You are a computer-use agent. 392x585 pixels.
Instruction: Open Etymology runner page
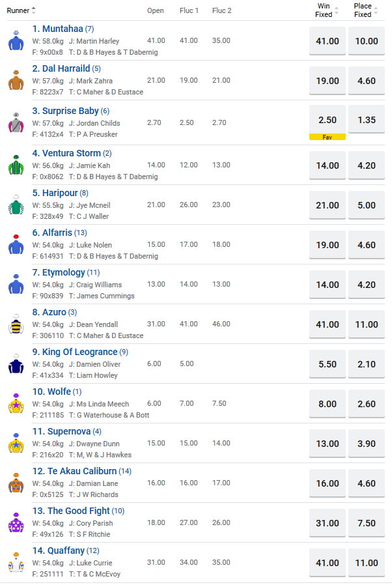click(59, 272)
